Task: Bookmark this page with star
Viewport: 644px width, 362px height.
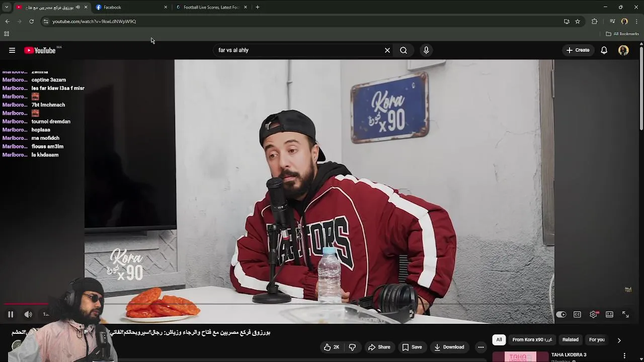Action: click(x=578, y=21)
